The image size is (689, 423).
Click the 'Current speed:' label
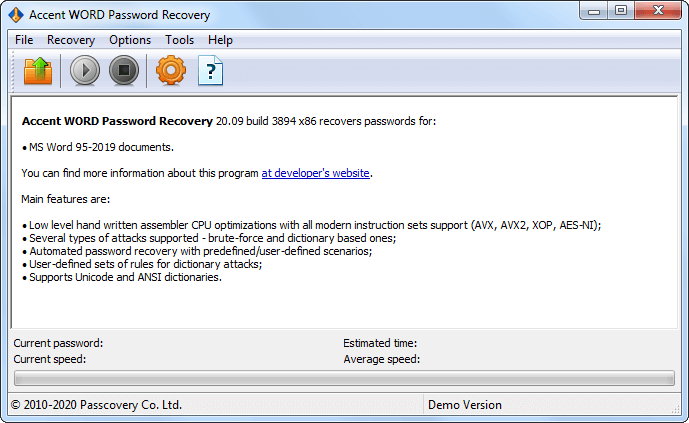click(50, 359)
